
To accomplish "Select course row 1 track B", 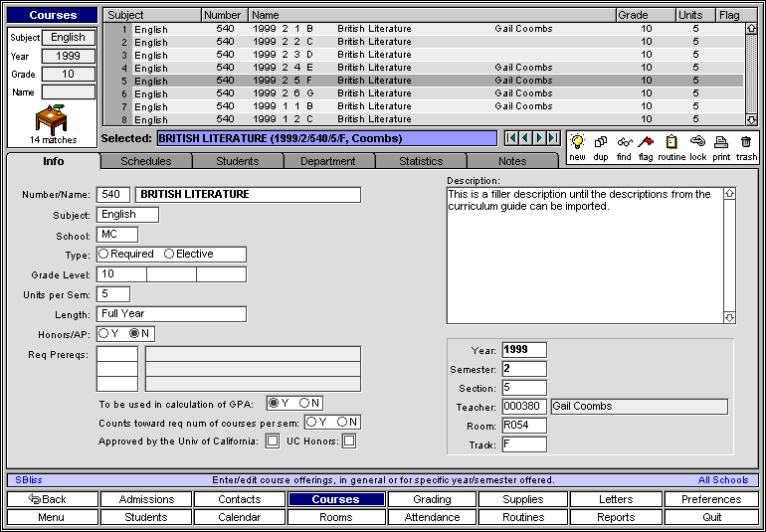I will pos(423,29).
